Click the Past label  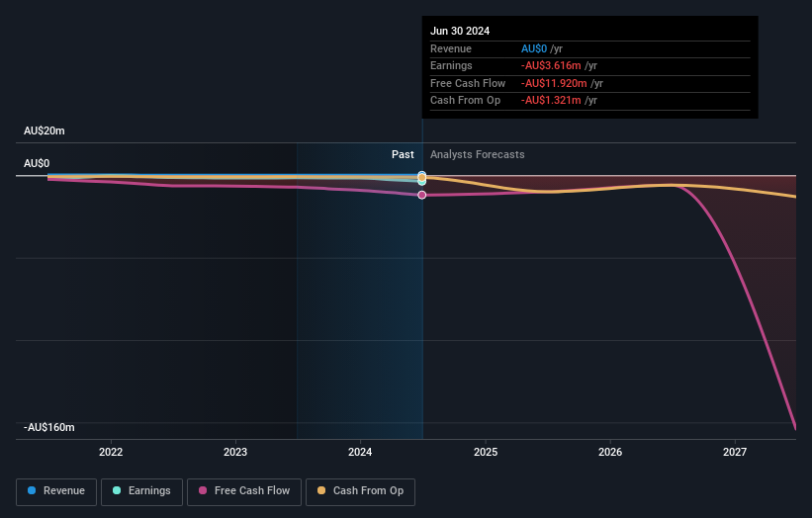(403, 154)
